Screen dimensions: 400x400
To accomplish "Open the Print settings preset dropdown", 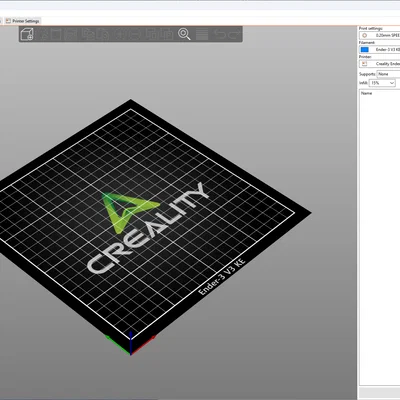I will 380,35.
